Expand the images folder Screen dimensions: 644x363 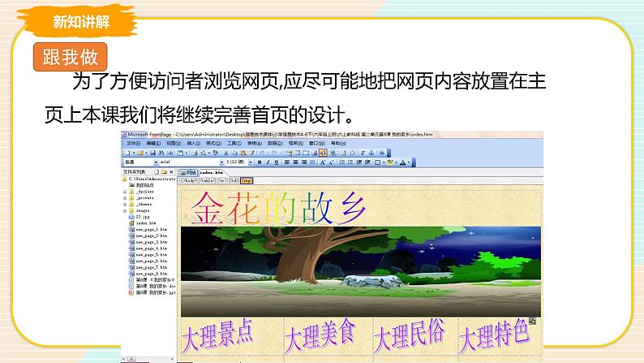(125, 210)
